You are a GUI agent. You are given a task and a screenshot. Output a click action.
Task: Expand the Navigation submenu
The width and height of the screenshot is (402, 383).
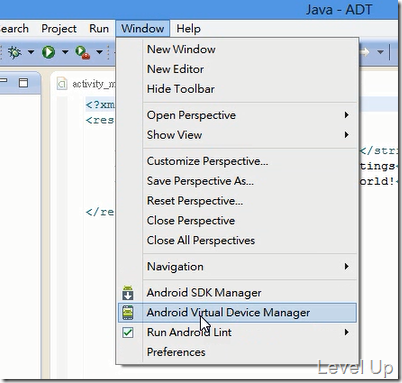coord(237,267)
